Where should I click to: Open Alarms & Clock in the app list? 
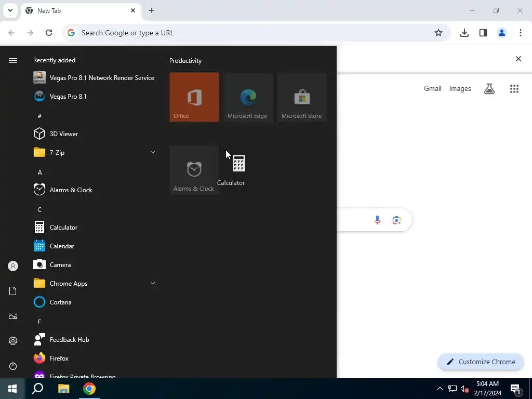[95, 190]
